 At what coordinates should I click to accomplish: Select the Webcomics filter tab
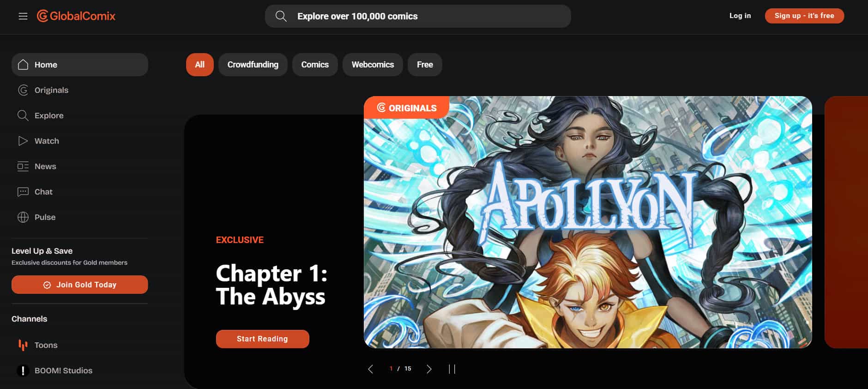point(373,65)
